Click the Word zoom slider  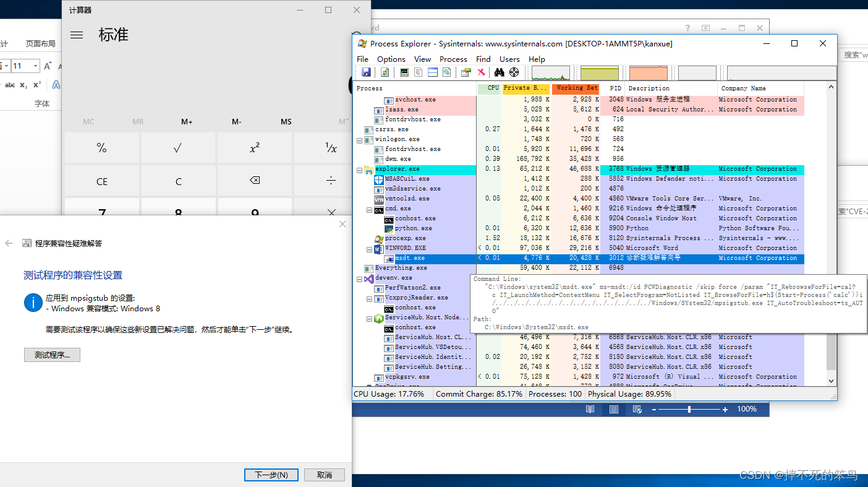[x=689, y=408]
